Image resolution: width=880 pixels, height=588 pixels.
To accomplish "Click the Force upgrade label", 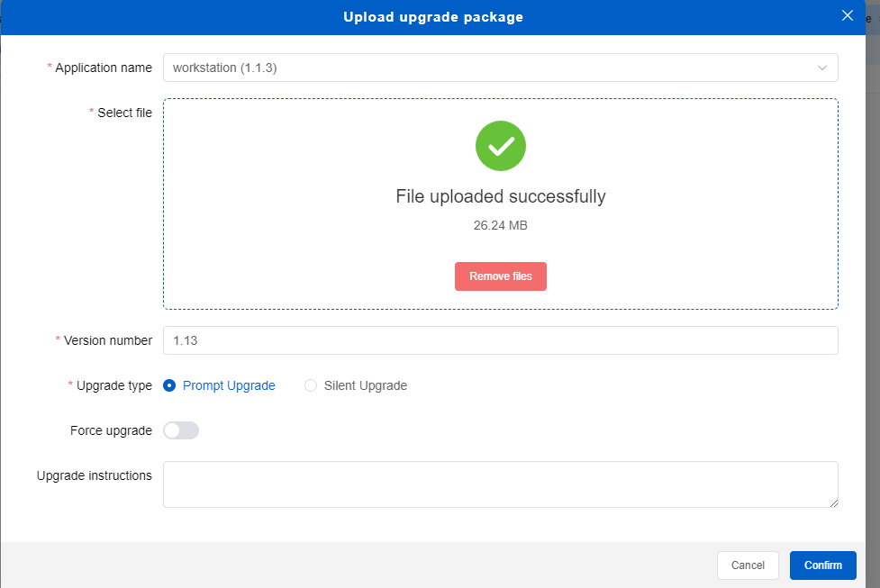I will pos(111,430).
